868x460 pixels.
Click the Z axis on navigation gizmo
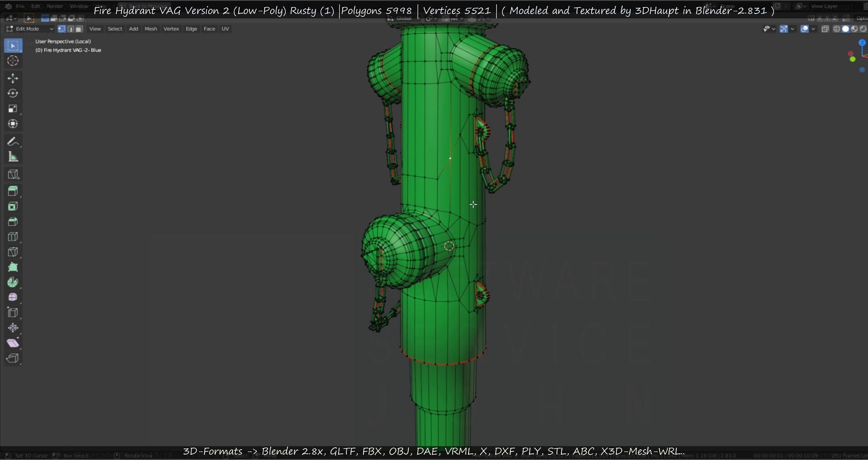tap(862, 43)
